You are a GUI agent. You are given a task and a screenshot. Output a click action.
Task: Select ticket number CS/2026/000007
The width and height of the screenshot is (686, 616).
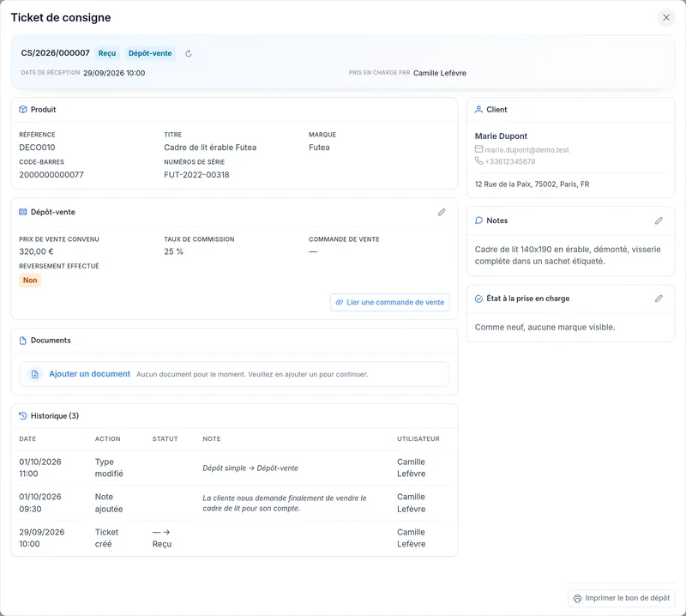pyautogui.click(x=55, y=53)
